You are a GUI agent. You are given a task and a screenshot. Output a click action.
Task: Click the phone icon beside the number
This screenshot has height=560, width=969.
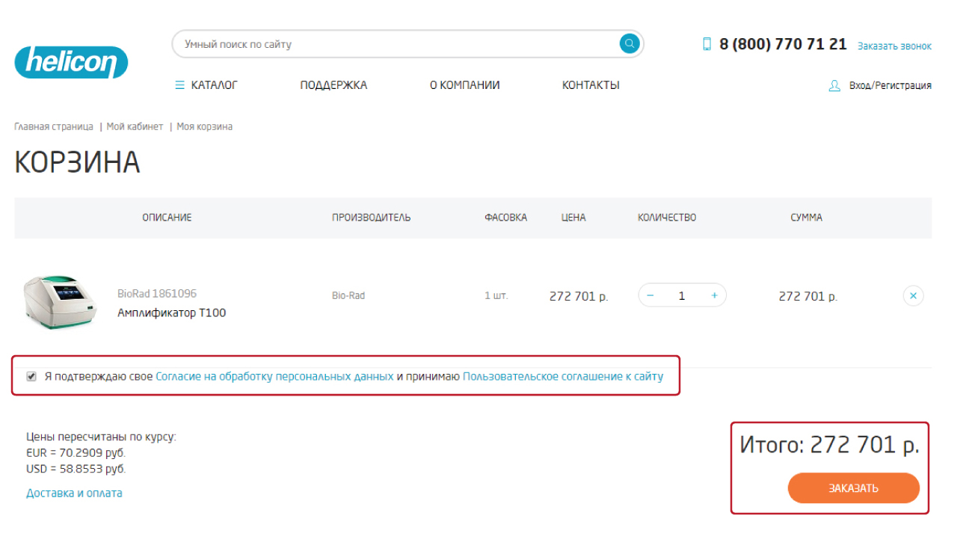(x=707, y=44)
